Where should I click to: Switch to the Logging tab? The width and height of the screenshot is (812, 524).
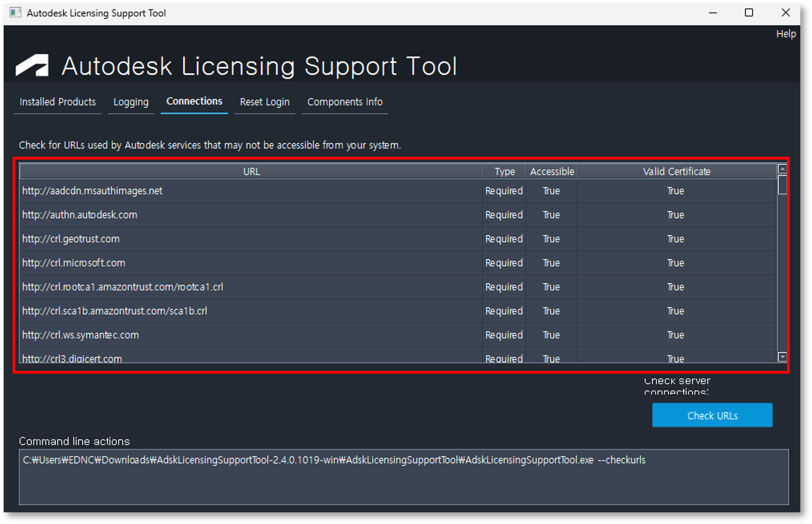(131, 102)
